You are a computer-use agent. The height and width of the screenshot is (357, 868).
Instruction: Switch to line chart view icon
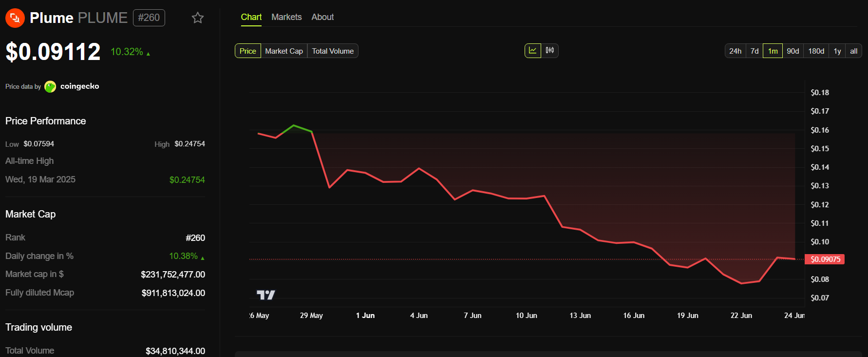(533, 50)
